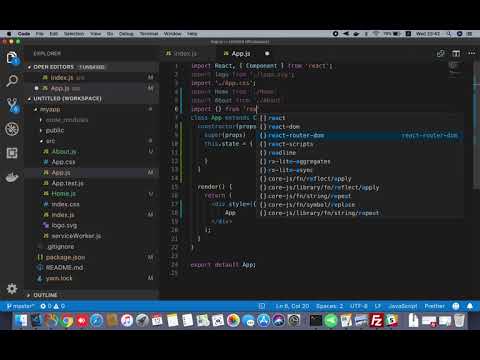The height and width of the screenshot is (360, 480).
Task: Open logo.svg in file tree
Action: coord(64,225)
